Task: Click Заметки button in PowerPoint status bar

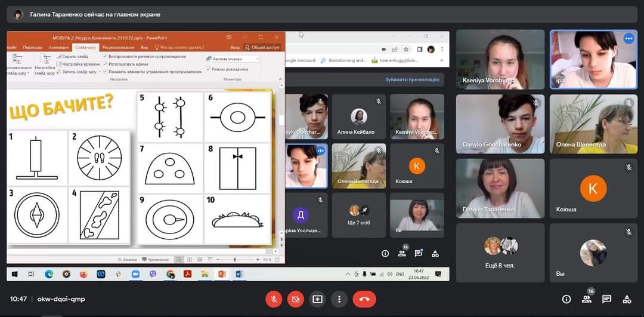Action: coord(128,260)
